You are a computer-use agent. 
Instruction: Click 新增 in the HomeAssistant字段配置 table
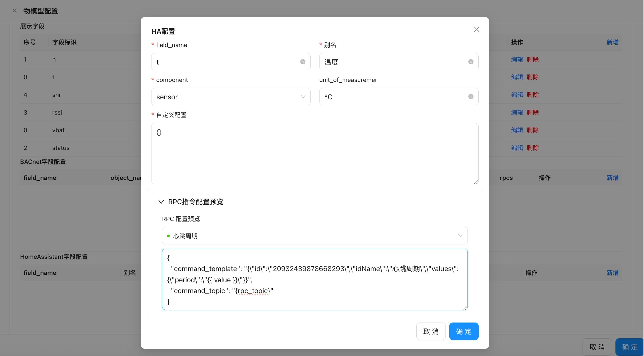(612, 273)
